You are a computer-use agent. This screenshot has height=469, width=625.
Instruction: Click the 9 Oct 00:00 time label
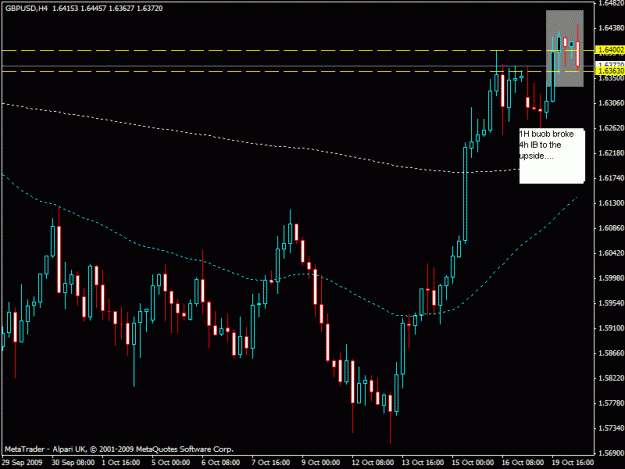321,463
